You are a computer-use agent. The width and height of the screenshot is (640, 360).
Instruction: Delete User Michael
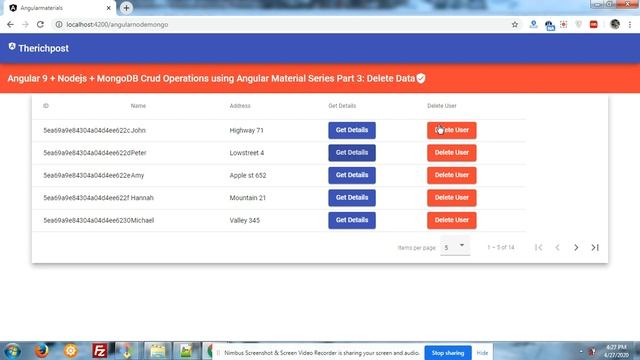click(x=451, y=220)
